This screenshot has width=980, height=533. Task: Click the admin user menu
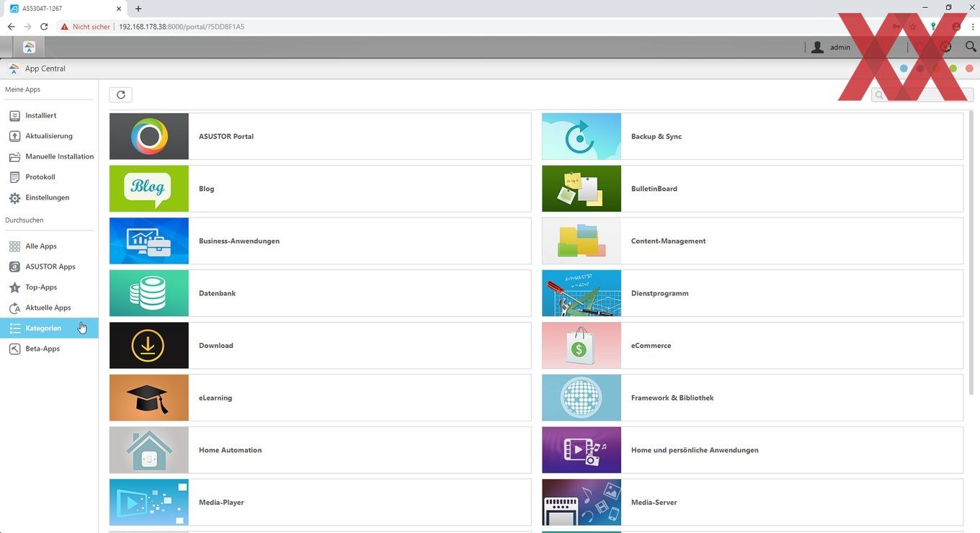coord(831,47)
